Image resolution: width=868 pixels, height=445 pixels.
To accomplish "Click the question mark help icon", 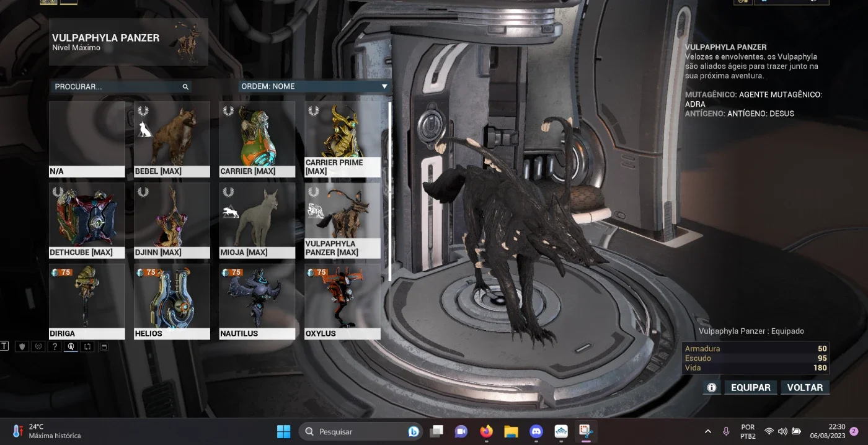I will [55, 346].
